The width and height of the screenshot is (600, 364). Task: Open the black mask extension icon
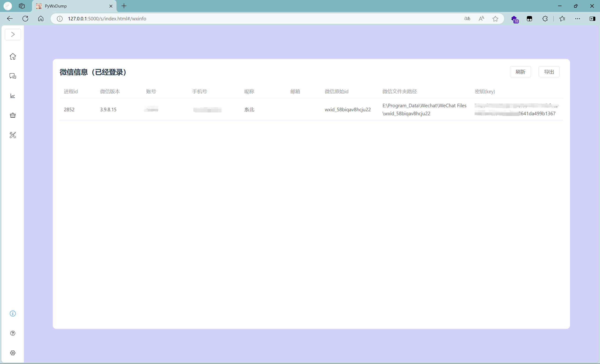[529, 19]
